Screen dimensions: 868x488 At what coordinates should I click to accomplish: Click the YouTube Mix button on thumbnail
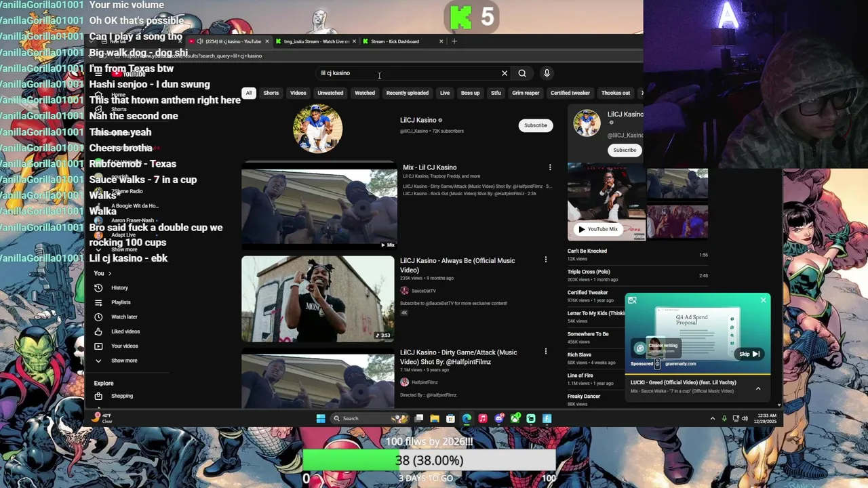pyautogui.click(x=598, y=229)
